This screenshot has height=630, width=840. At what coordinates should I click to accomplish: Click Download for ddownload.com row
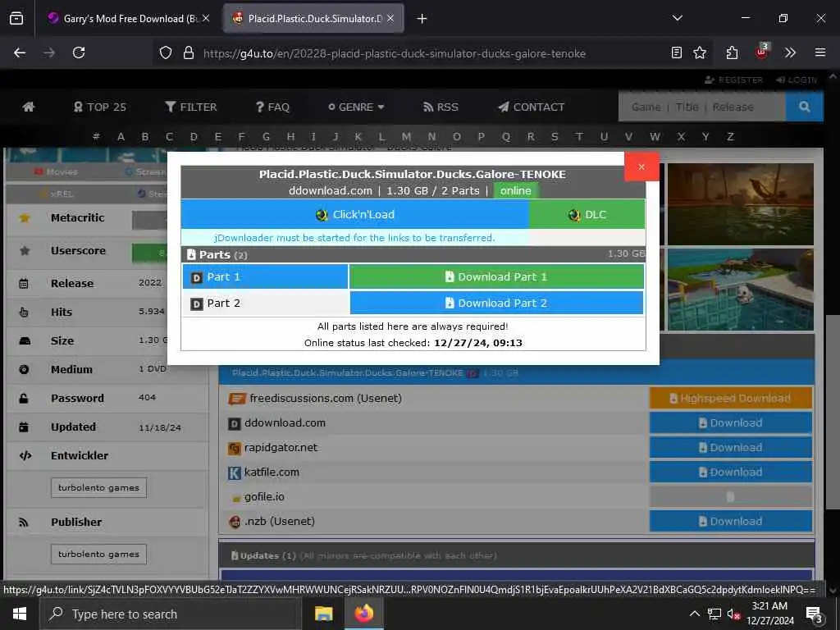pyautogui.click(x=731, y=422)
